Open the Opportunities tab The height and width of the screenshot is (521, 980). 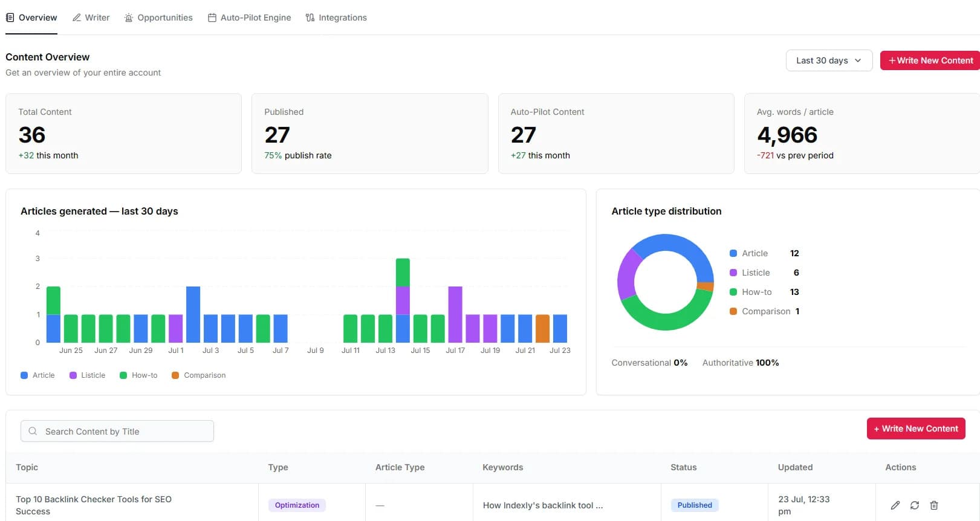[158, 18]
